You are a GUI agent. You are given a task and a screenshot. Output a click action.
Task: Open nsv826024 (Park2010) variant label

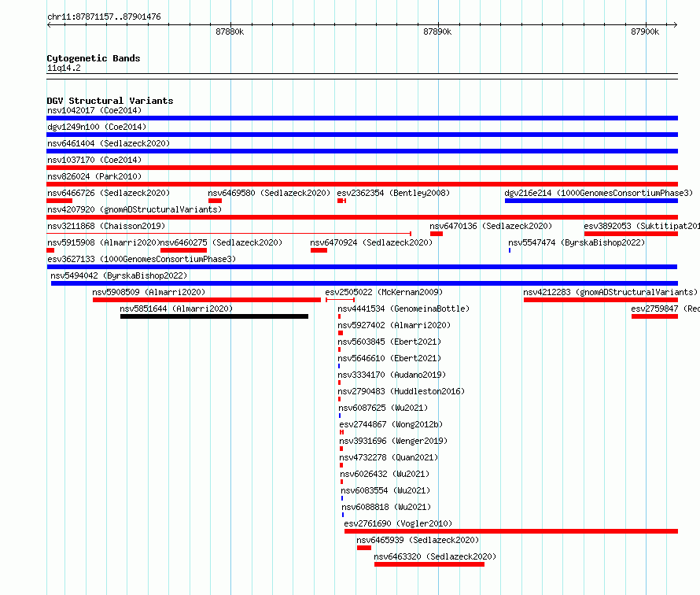(94, 176)
